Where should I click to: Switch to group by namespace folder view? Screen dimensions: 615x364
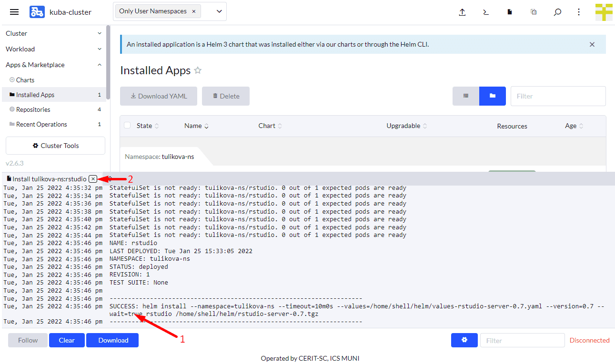493,96
